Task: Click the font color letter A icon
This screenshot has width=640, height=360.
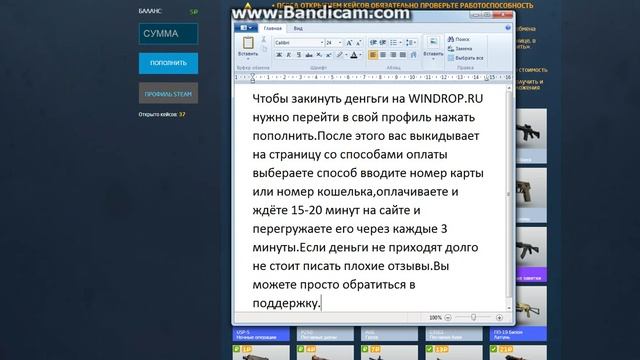Action: pyautogui.click(x=354, y=55)
